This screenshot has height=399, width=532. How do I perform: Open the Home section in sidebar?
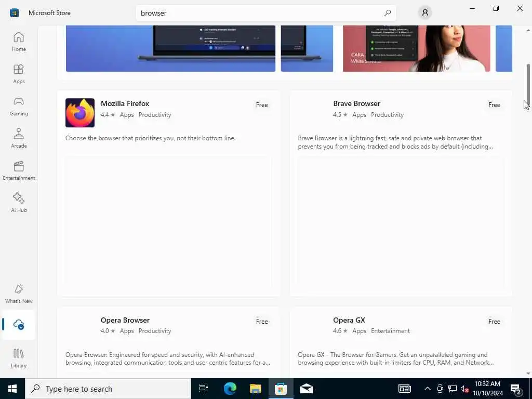[19, 42]
